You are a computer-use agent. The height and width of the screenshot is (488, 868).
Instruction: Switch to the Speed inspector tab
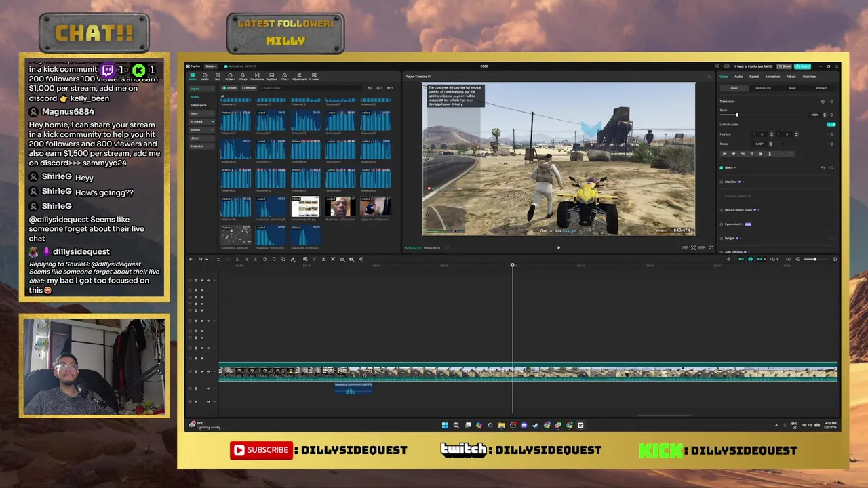click(754, 77)
